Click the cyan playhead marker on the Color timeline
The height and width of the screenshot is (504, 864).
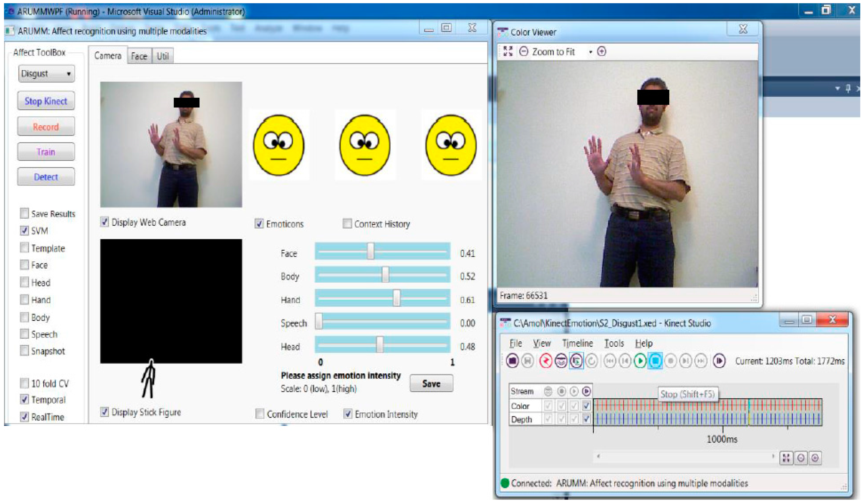(x=749, y=406)
